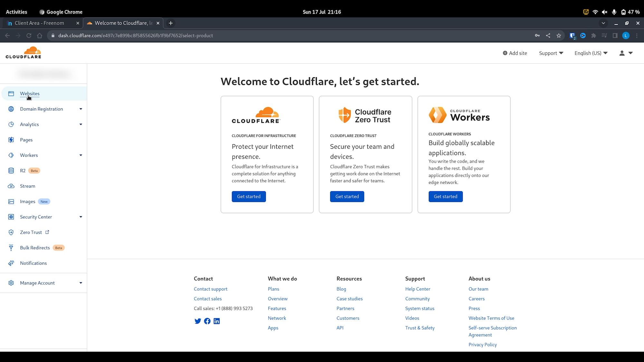Click the Analytics pie chart icon
The height and width of the screenshot is (362, 644).
tap(11, 125)
